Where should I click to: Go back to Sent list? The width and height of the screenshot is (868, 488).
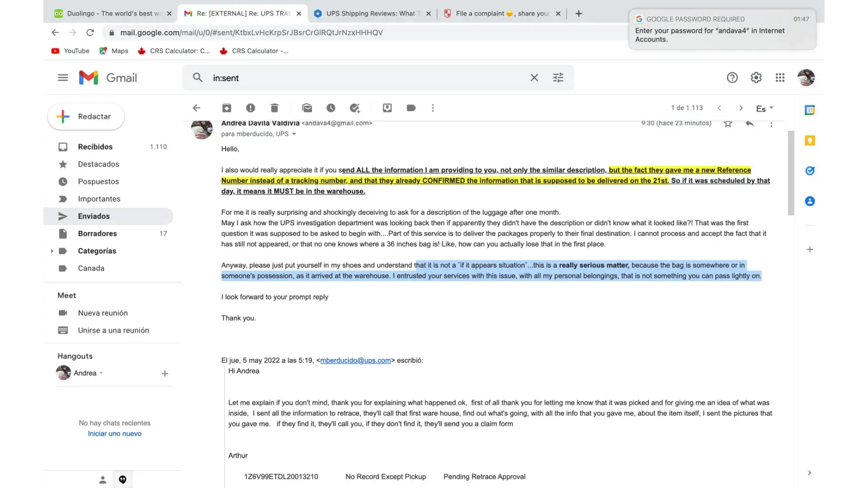(x=197, y=108)
